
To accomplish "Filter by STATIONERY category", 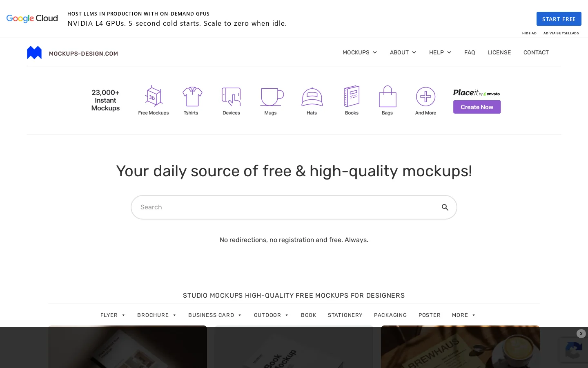I will tap(345, 315).
